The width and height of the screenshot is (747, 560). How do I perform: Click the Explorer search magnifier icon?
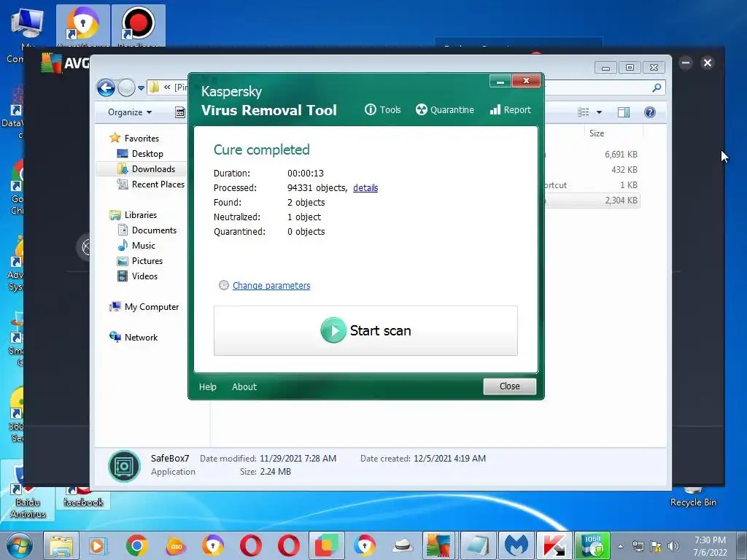(657, 87)
